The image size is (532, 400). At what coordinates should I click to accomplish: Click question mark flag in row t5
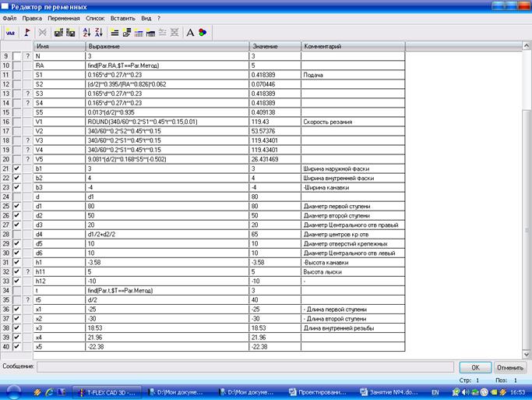coord(28,300)
